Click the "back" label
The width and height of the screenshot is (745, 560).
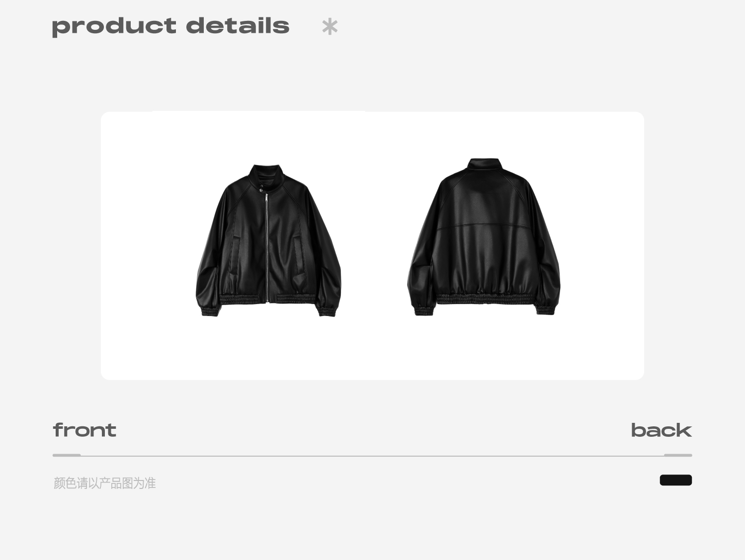point(661,430)
